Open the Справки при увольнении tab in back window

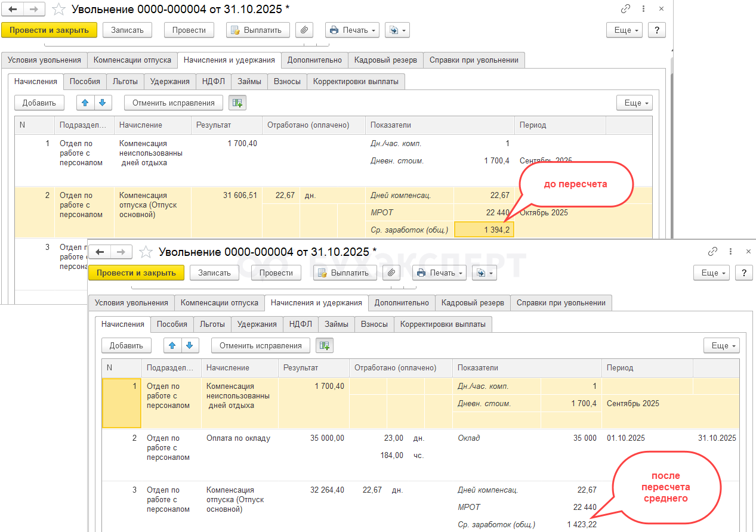pos(474,60)
